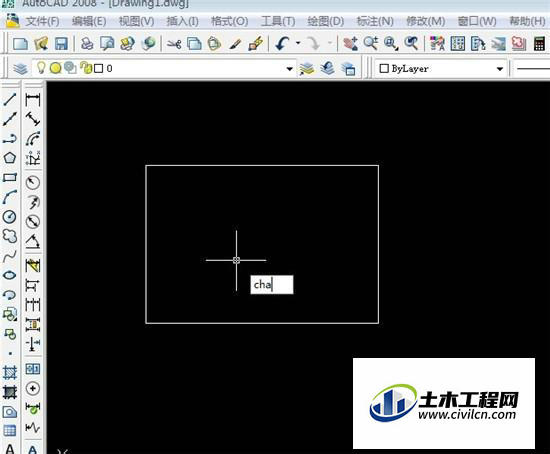Image resolution: width=550 pixels, height=454 pixels.
Task: Open the 插入(I) menu
Action: 182,21
